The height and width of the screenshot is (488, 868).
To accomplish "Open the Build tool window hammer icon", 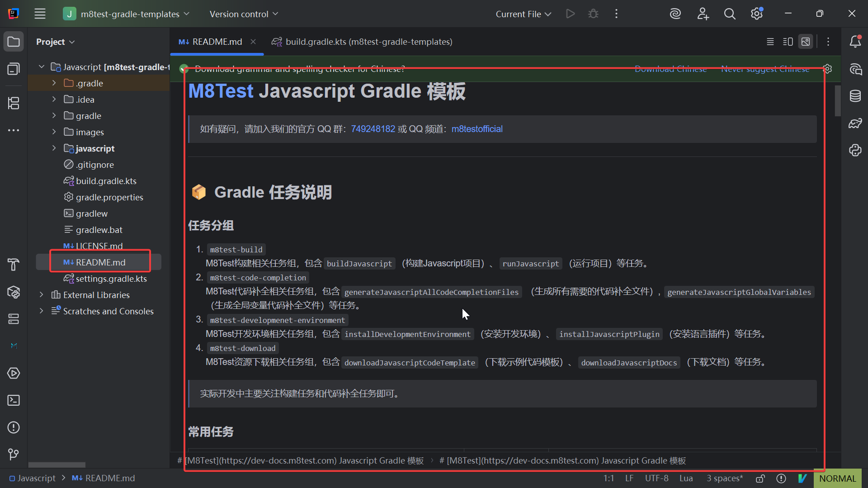I will click(14, 265).
